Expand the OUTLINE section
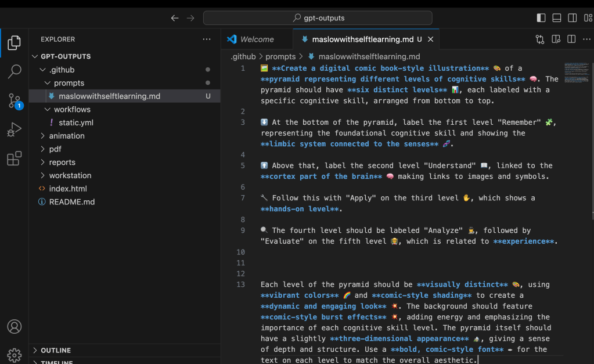The height and width of the screenshot is (364, 594). coord(125,351)
